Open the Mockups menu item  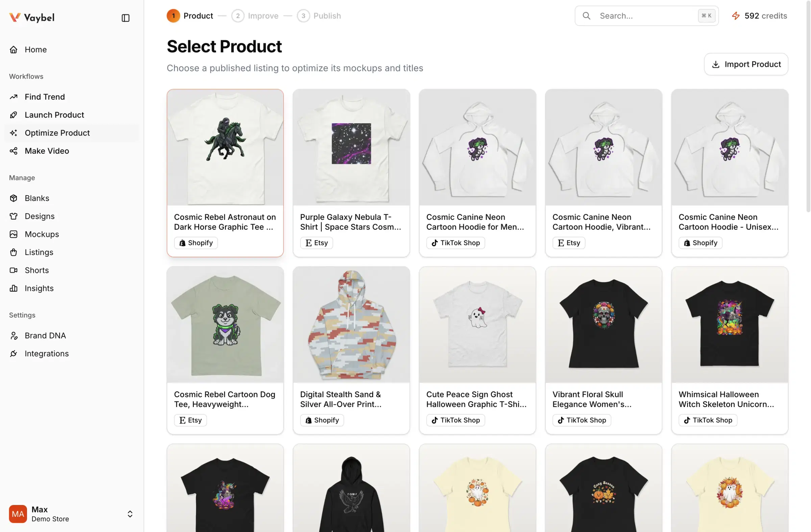coord(42,234)
